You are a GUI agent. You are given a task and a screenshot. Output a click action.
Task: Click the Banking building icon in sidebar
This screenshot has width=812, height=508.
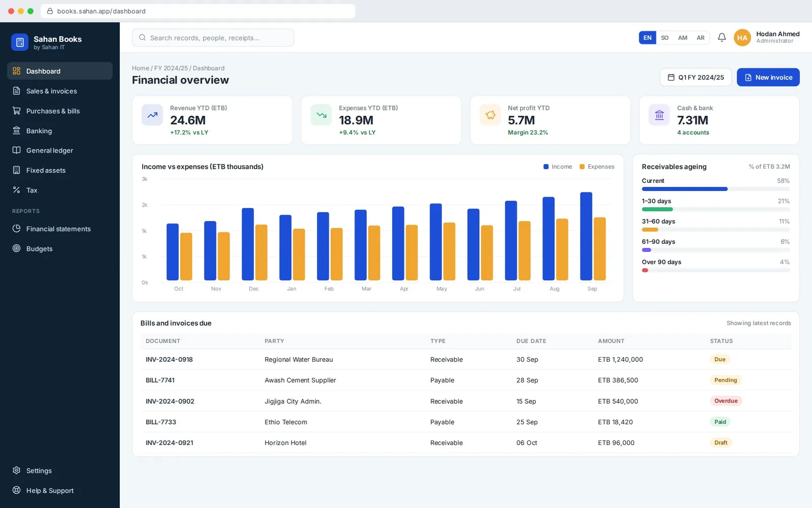17,131
